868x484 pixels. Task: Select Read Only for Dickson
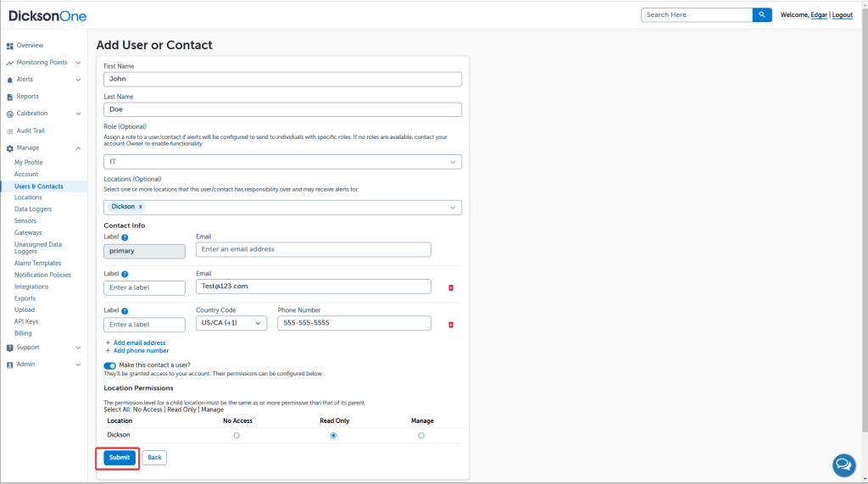click(333, 436)
